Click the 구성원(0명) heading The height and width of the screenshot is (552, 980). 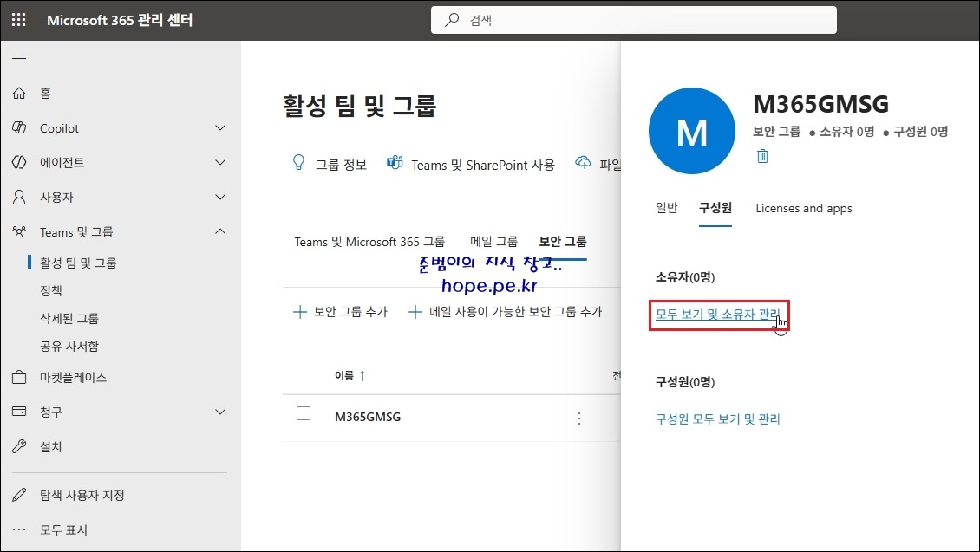coord(685,382)
